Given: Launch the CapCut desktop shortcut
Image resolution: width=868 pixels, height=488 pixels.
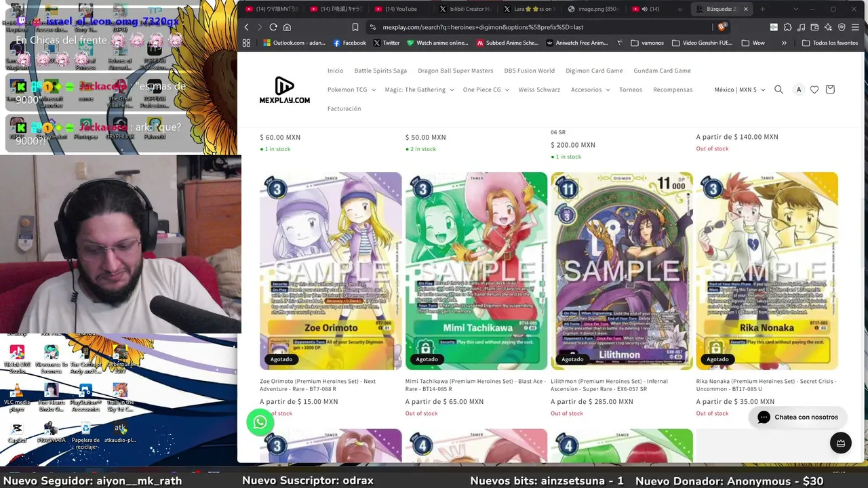Looking at the screenshot, I should (x=17, y=432).
